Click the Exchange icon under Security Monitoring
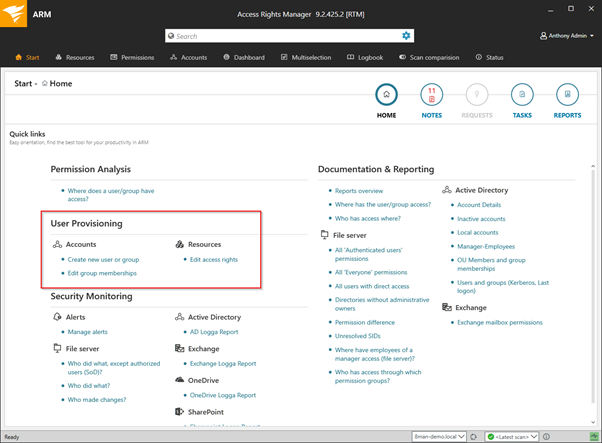 click(179, 348)
